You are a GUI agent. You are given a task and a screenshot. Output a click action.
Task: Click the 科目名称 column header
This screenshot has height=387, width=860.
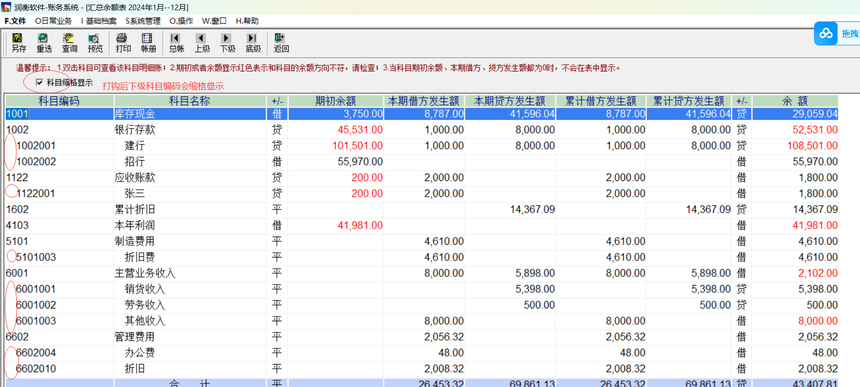tap(190, 101)
